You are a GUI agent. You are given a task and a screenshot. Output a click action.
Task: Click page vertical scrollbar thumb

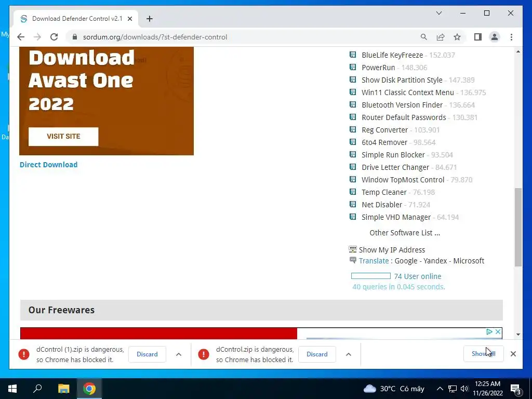pos(518,227)
